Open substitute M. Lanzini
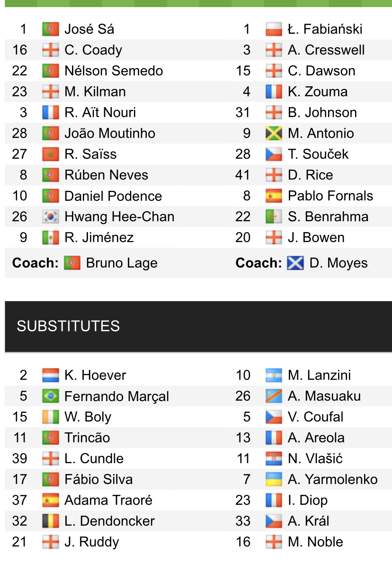392x563 pixels. click(x=319, y=375)
